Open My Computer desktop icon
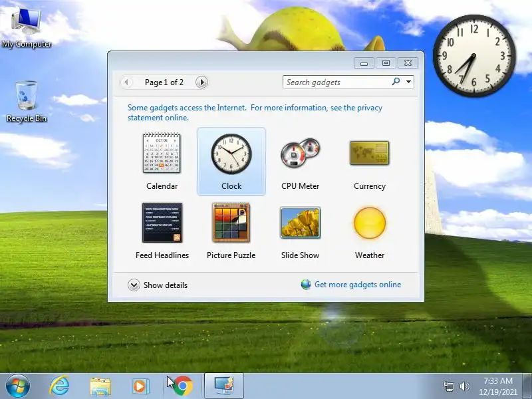532x399 pixels. (27, 28)
